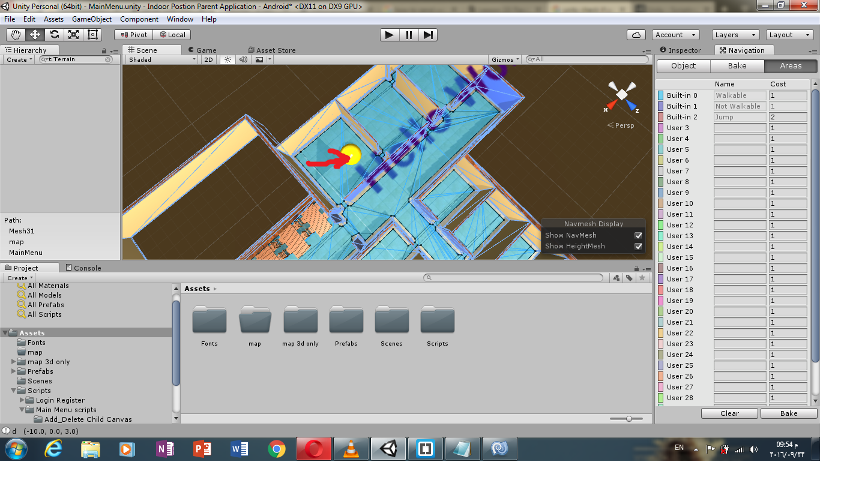850x504 pixels.
Task: Select the Move tool in the toolbar
Action: tap(35, 35)
